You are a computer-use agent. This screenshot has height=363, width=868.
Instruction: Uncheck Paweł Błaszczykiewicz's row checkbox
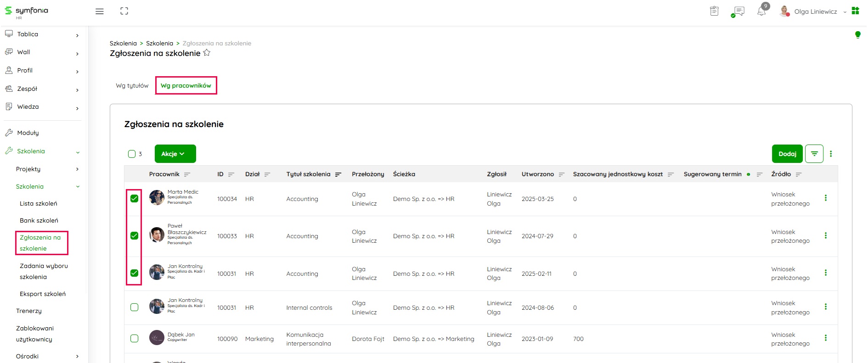point(134,236)
